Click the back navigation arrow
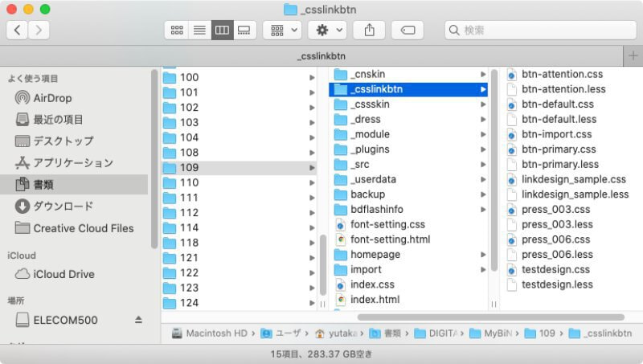 tap(18, 30)
